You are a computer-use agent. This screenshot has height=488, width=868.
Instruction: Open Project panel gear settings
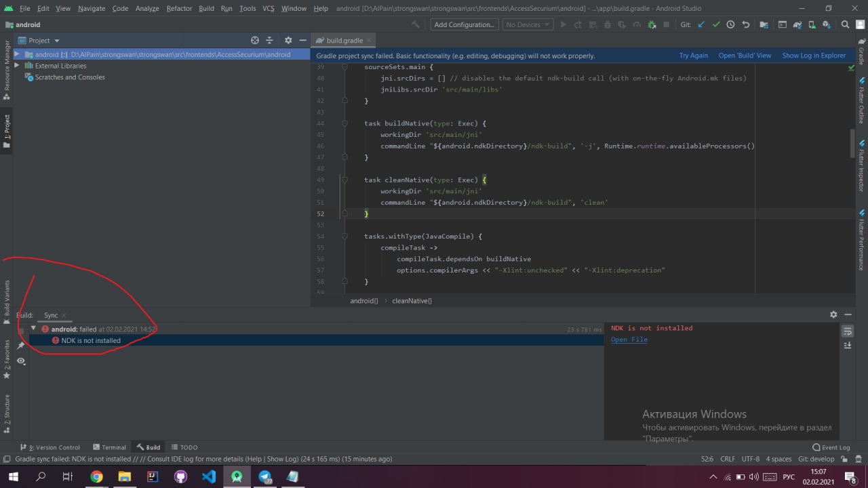tap(288, 41)
